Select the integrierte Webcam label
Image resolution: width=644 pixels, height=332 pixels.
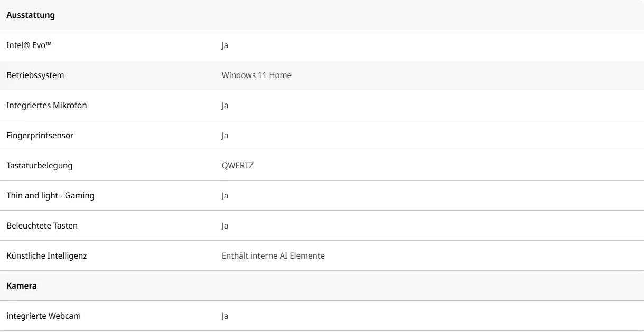(43, 316)
